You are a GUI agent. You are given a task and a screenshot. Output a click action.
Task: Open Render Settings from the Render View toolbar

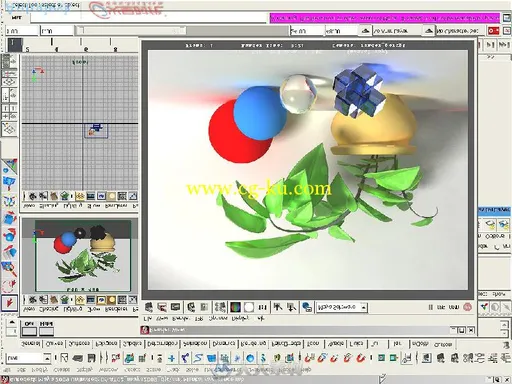tap(220, 307)
